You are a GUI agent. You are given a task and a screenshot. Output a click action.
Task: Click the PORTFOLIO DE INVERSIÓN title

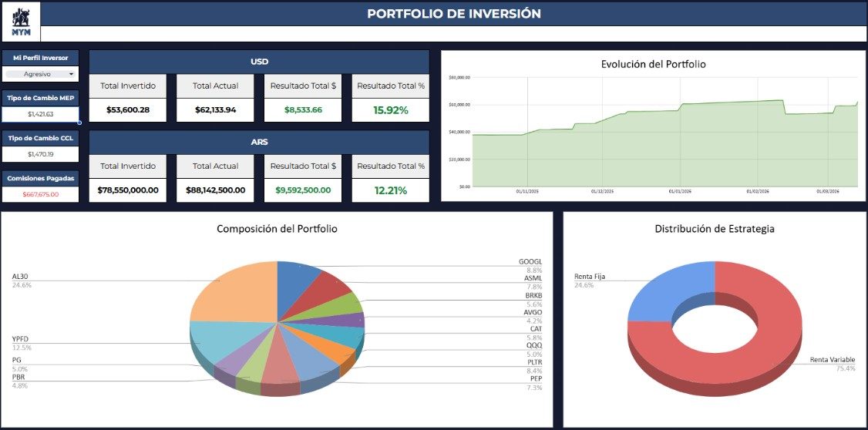coord(454,14)
